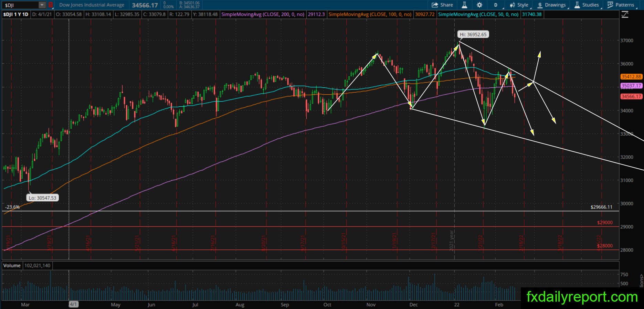Image resolution: width=644 pixels, height=309 pixels.
Task: Click the Dec label on time axis
Action: [413, 305]
